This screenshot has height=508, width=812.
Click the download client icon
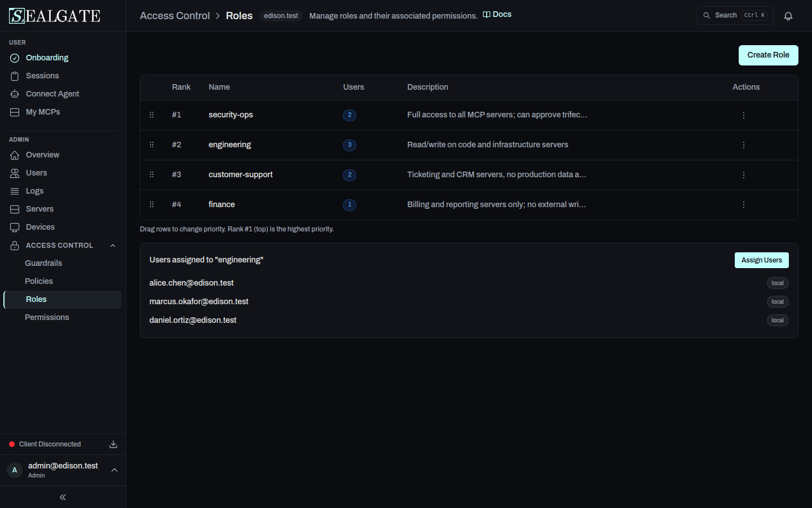(x=113, y=444)
